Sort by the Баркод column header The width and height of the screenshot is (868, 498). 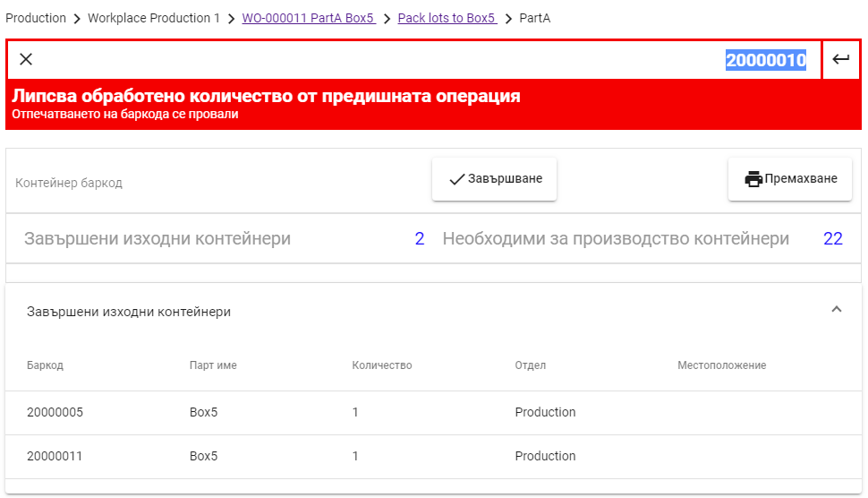[45, 365]
